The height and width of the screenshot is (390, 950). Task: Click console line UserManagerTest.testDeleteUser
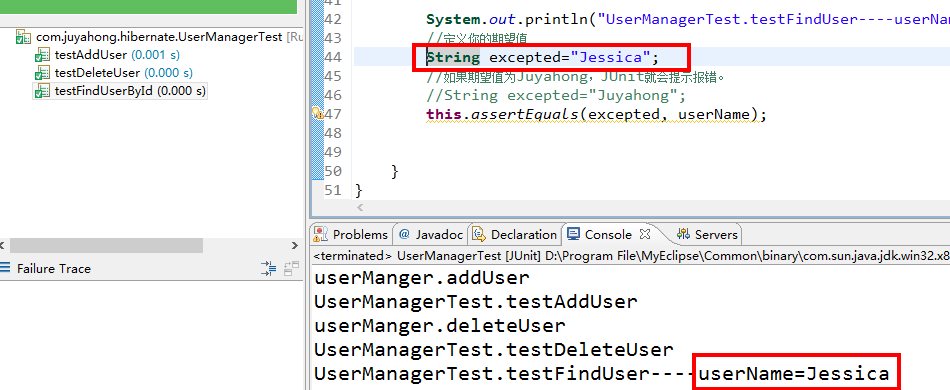pyautogui.click(x=494, y=350)
